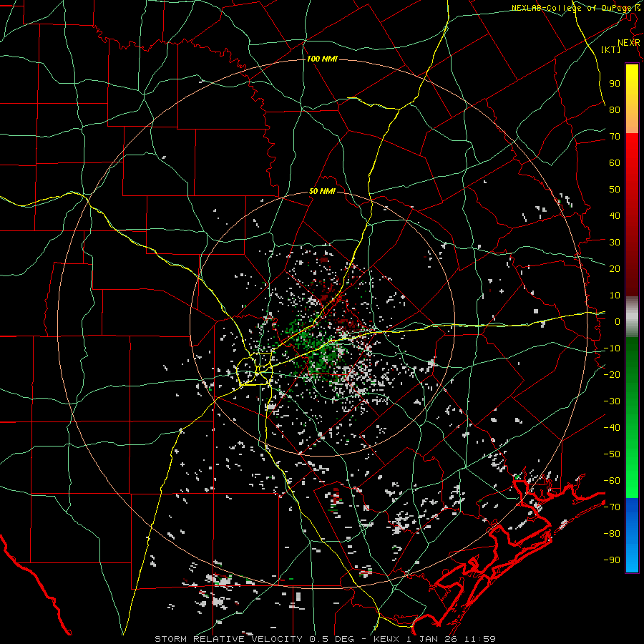Click the 80 value on the velocity scale
This screenshot has height=644, width=644.
[615, 109]
